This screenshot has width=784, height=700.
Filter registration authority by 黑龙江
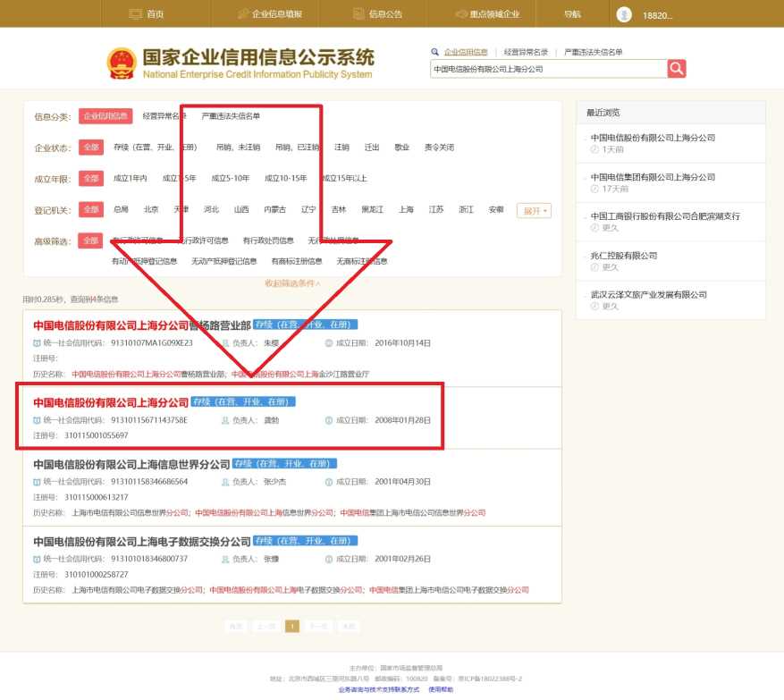(372, 209)
